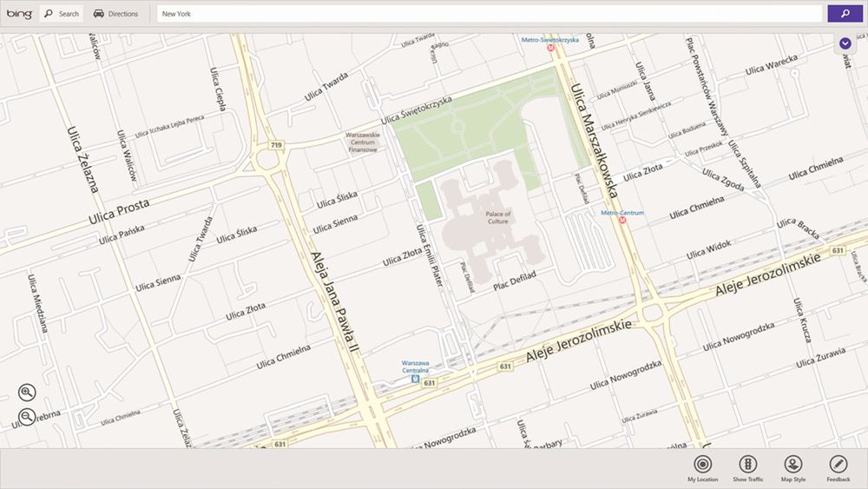
Task: Click the Bing logo
Action: 19,14
